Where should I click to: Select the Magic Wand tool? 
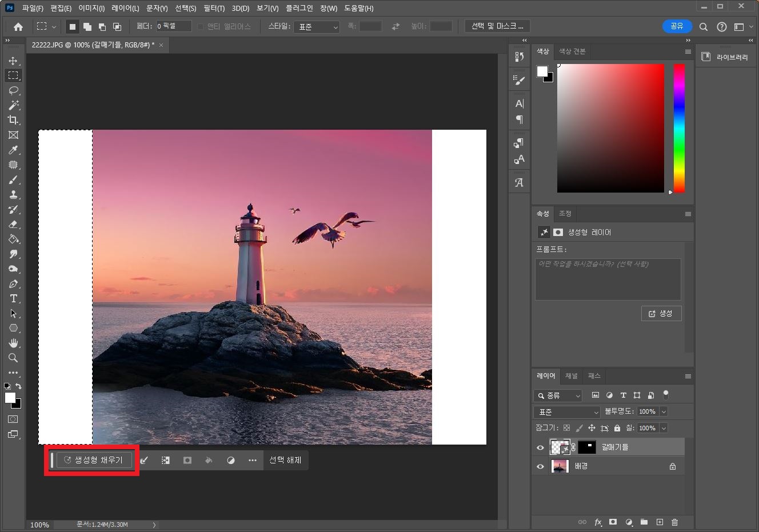coord(13,105)
